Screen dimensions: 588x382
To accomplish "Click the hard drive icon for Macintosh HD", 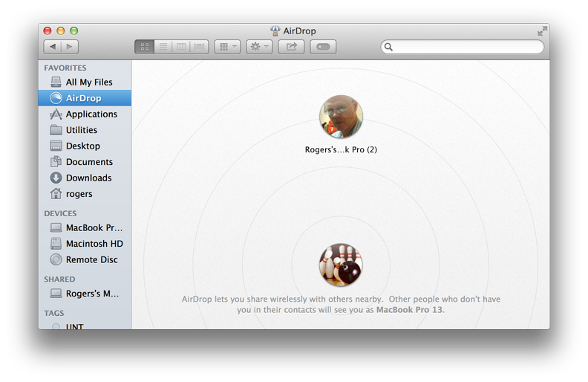I will (x=56, y=244).
